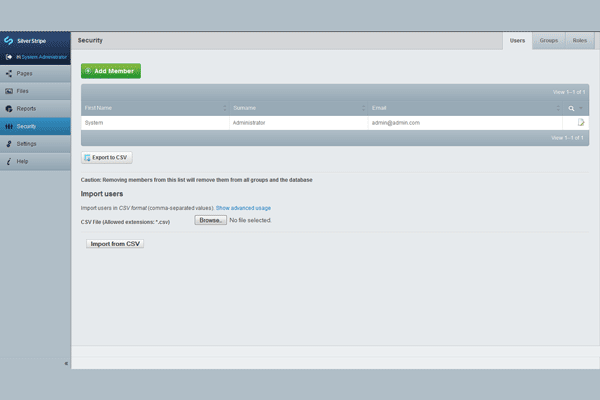
Task: Click the Files sidebar icon
Action: (9, 91)
